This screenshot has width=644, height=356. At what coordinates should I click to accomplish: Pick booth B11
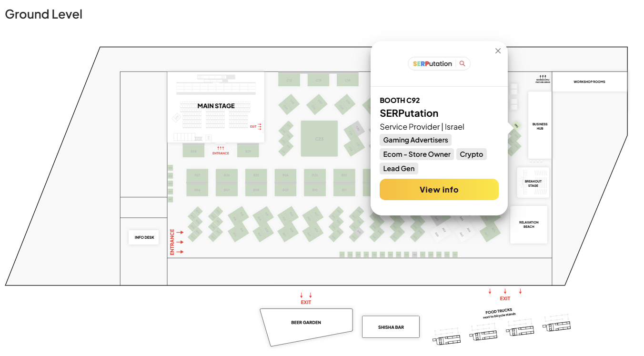point(344,190)
